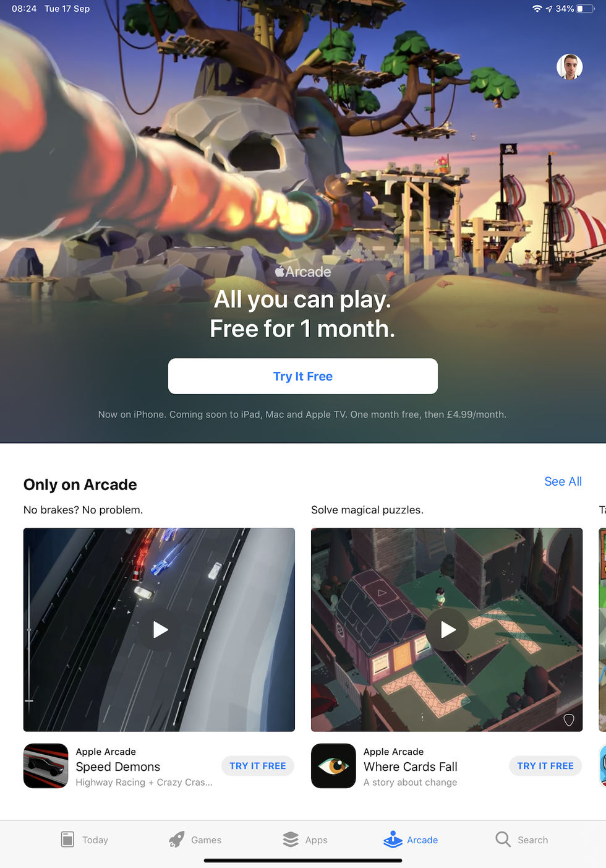Tap the Only on Arcade section heading
The image size is (606, 868).
[80, 484]
